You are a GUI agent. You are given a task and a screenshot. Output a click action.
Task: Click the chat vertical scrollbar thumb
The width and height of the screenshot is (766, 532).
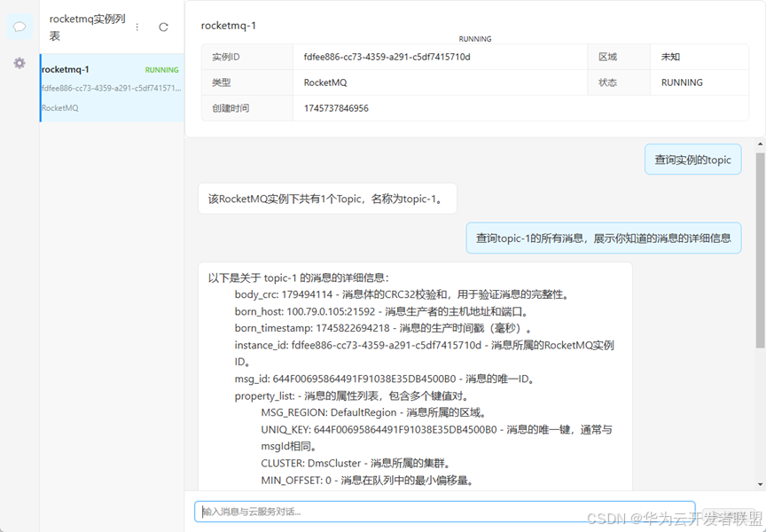[x=760, y=250]
